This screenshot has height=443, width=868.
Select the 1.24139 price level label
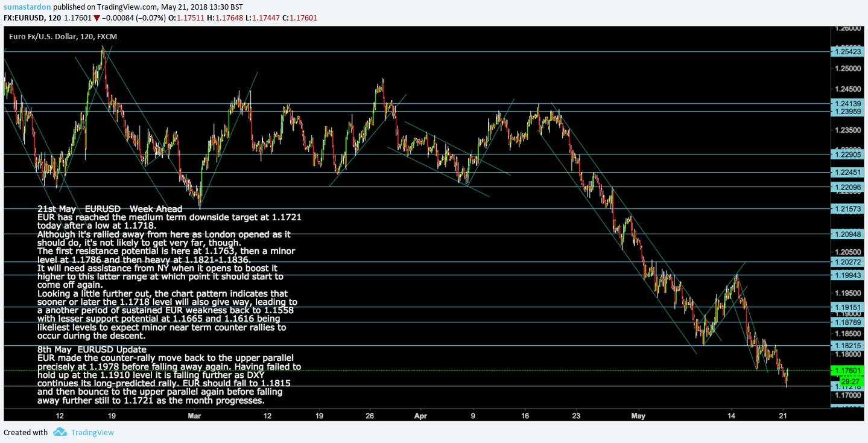pyautogui.click(x=847, y=104)
